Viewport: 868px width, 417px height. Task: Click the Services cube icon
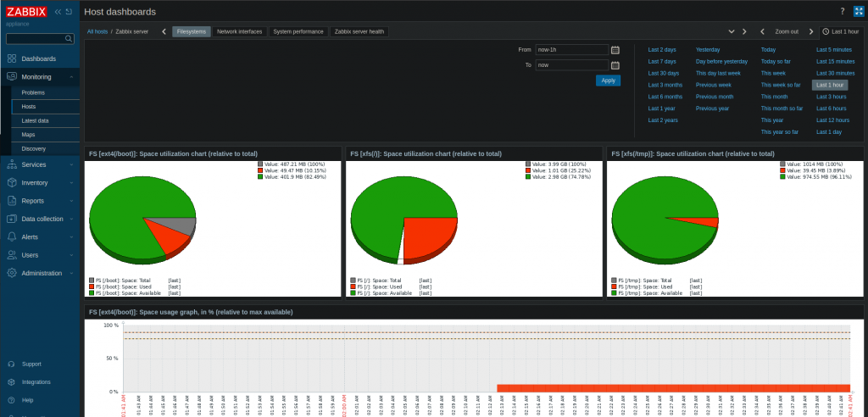pyautogui.click(x=12, y=164)
